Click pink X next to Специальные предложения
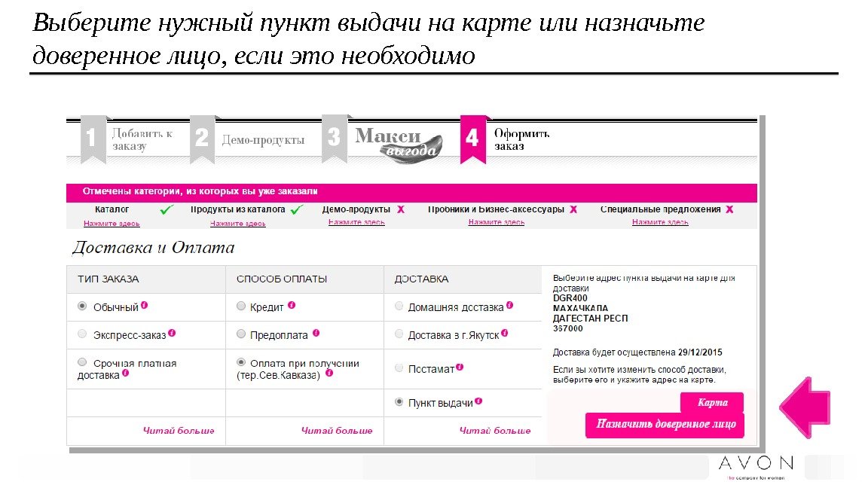Image resolution: width=868 pixels, height=488 pixels. coord(729,209)
